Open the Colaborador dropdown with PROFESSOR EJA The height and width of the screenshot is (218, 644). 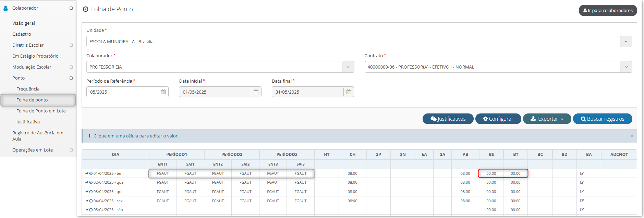tap(348, 67)
